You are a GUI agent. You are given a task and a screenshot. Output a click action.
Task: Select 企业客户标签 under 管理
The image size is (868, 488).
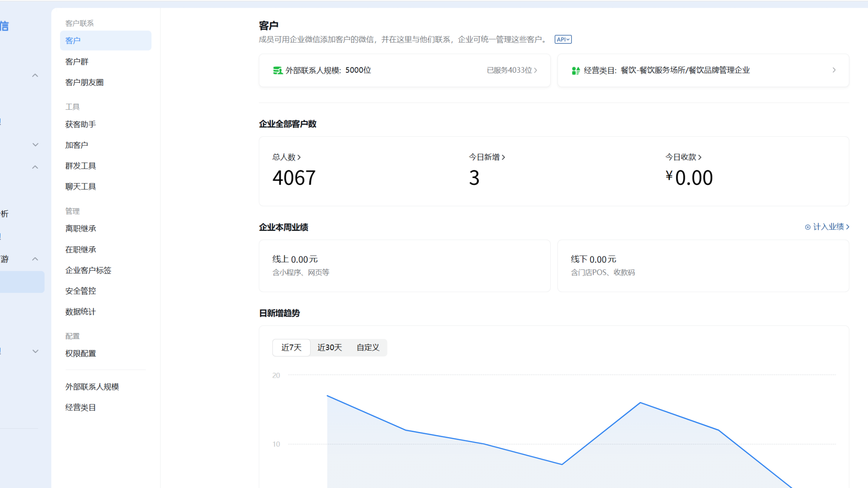pyautogui.click(x=88, y=270)
